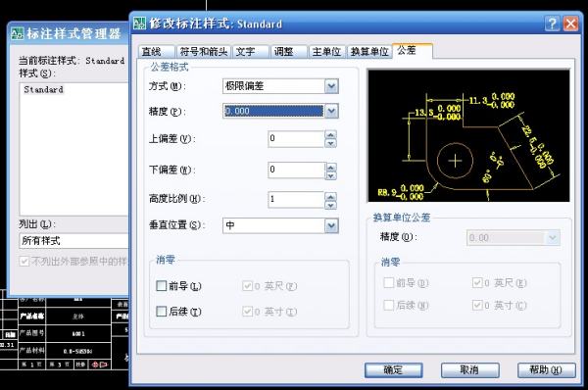Click the 下偏差 input field
Image resolution: width=588 pixels, height=390 pixels.
click(296, 170)
